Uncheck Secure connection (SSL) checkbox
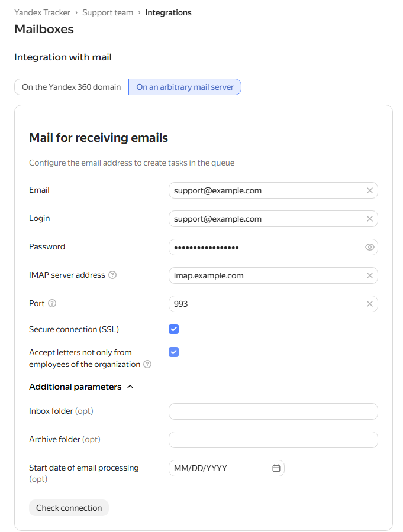This screenshot has height=532, width=403. 173,329
